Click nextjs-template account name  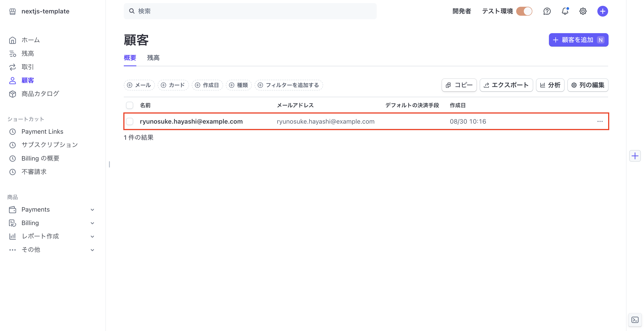tap(45, 11)
